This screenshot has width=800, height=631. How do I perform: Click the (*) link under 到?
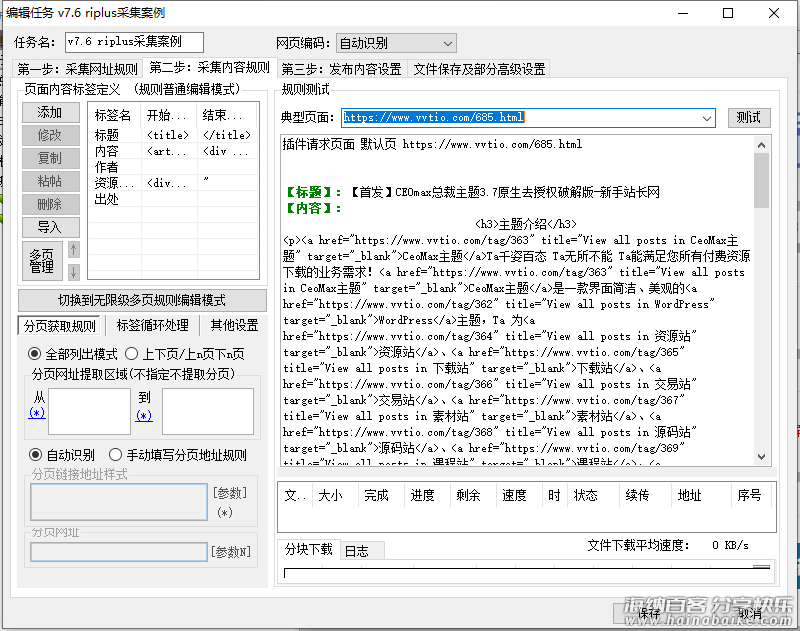point(144,415)
